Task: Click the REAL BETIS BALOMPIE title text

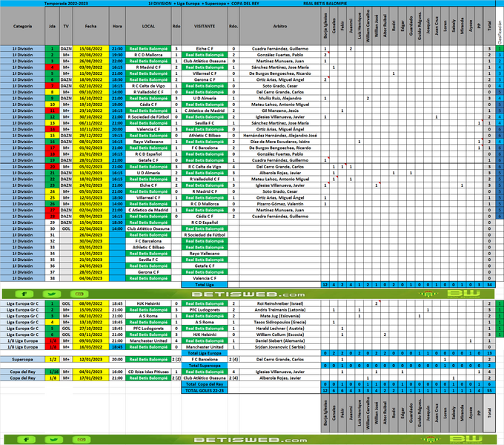Action: [x=325, y=4]
